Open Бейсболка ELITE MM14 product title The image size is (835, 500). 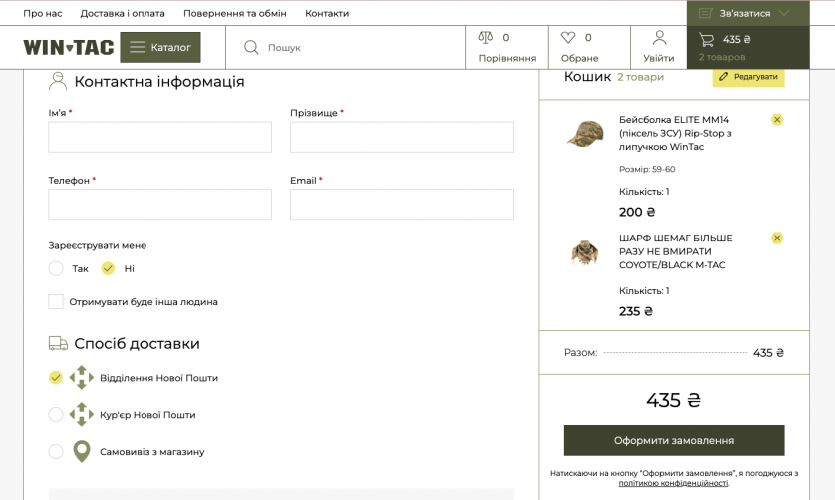point(675,133)
